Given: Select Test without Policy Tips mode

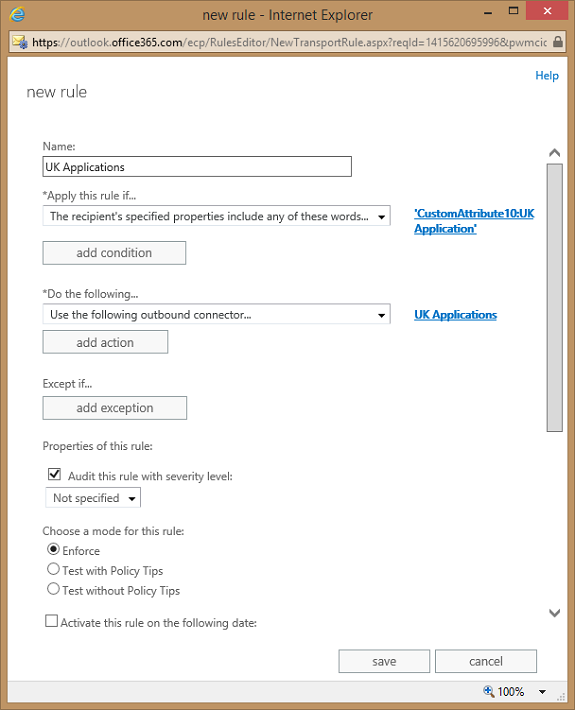Looking at the screenshot, I should click(53, 589).
